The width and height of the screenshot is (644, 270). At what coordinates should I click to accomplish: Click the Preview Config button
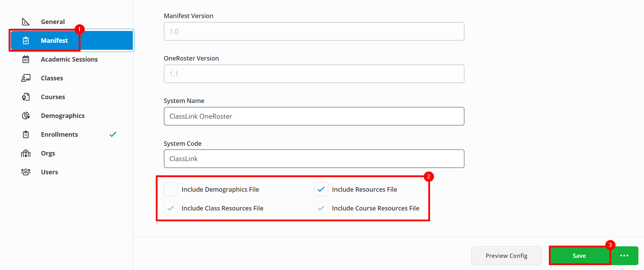click(x=506, y=255)
